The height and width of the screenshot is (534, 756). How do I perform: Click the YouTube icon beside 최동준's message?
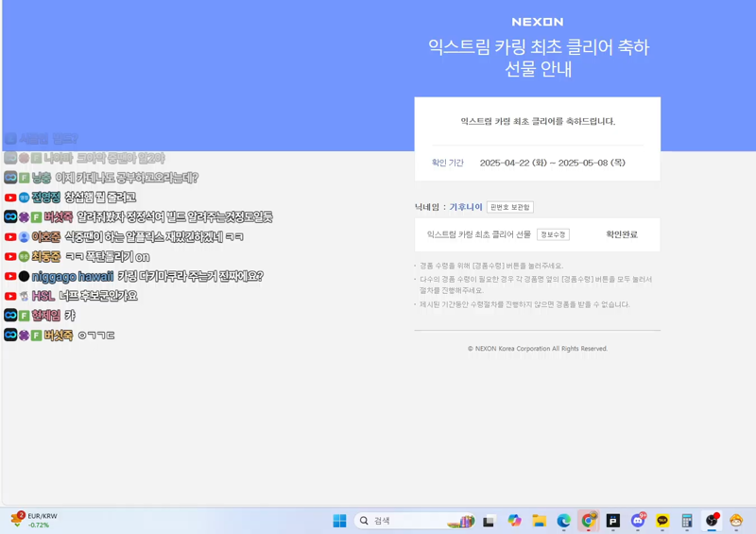10,257
